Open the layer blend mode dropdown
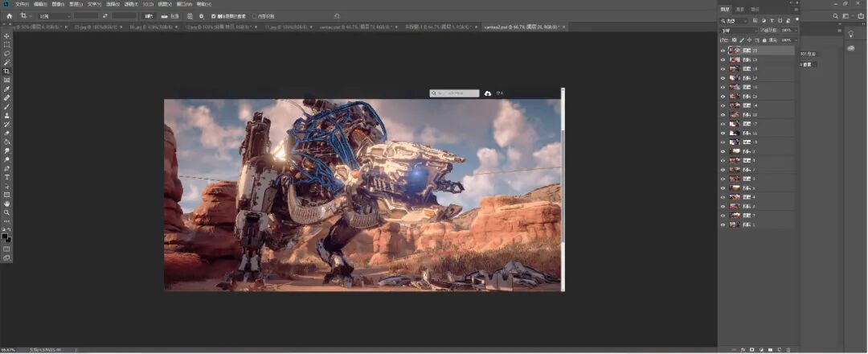This screenshot has height=354, width=868. coord(739,31)
